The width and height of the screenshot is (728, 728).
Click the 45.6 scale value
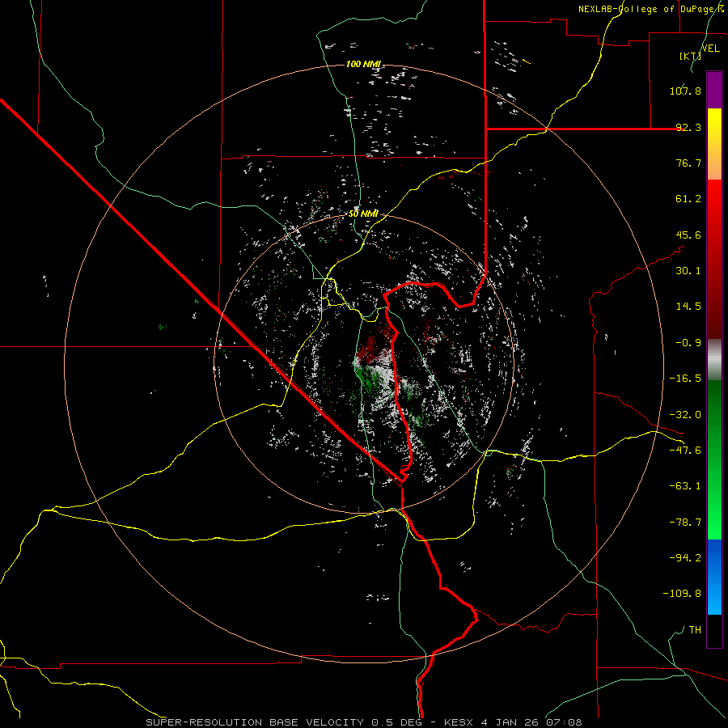point(688,235)
